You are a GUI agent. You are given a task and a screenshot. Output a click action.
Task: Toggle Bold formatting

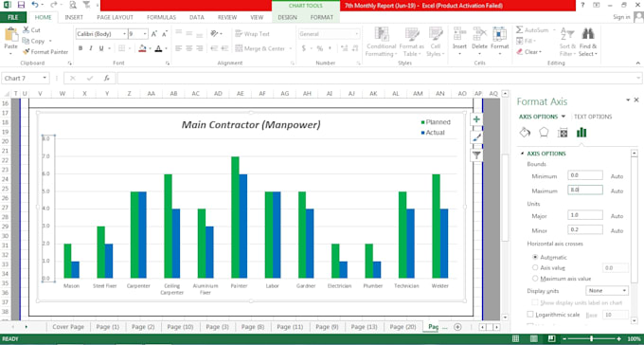[x=80, y=48]
